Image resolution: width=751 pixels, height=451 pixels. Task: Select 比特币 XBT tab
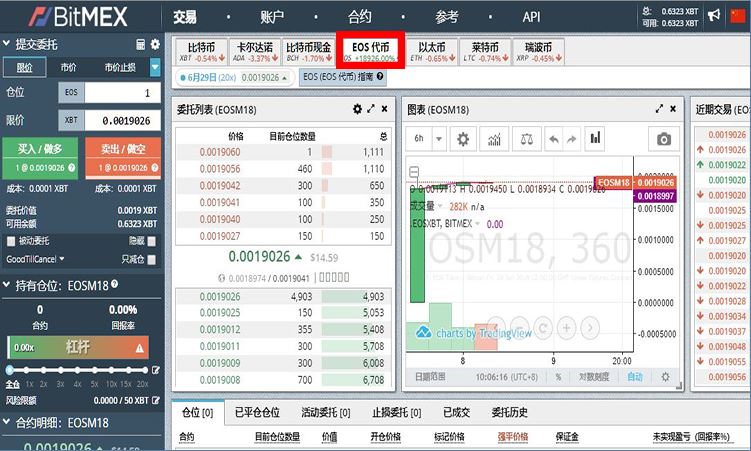point(202,52)
